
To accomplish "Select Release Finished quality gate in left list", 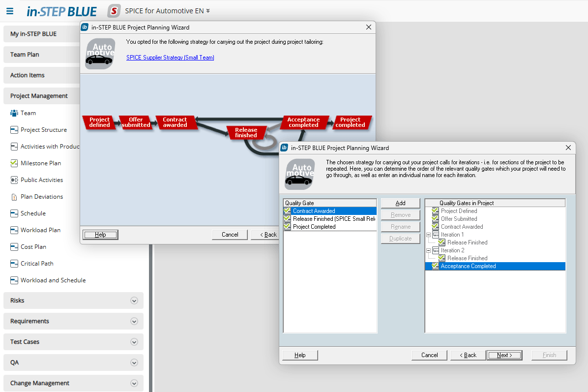I will click(334, 219).
